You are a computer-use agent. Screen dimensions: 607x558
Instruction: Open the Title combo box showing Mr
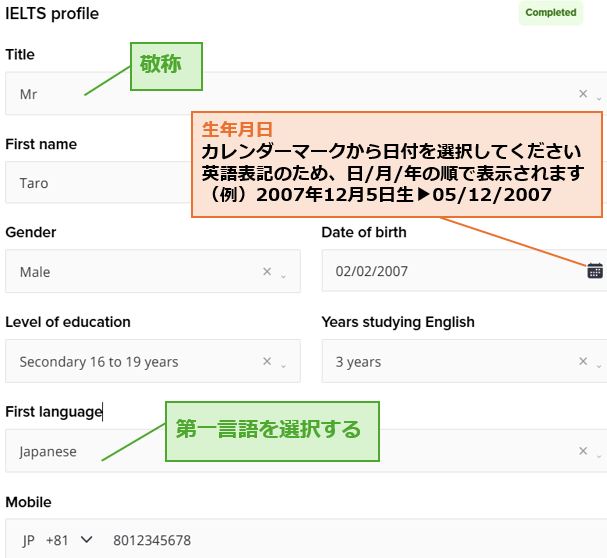pos(306,94)
